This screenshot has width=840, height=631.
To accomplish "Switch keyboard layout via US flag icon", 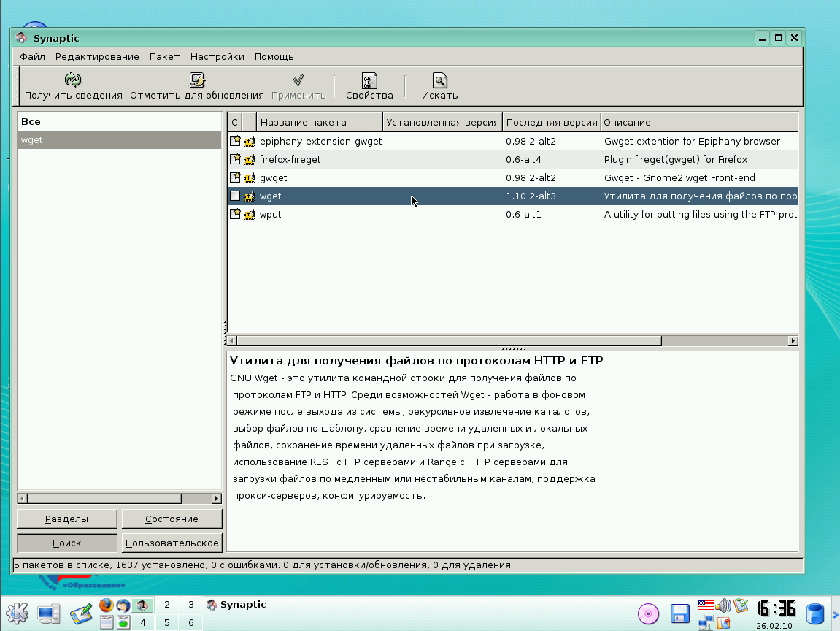I will tap(706, 605).
